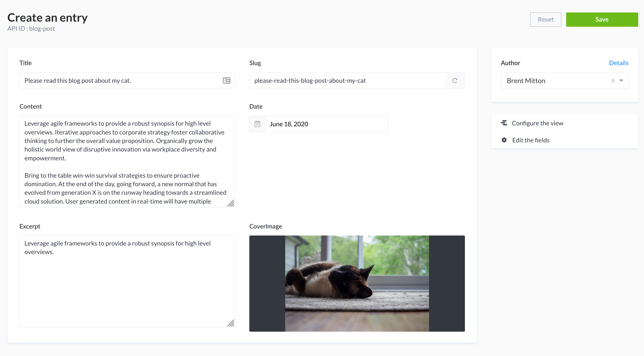Viewport: 644px width, 356px height.
Task: Click the X to remove Brent Mitton author
Action: click(x=613, y=80)
